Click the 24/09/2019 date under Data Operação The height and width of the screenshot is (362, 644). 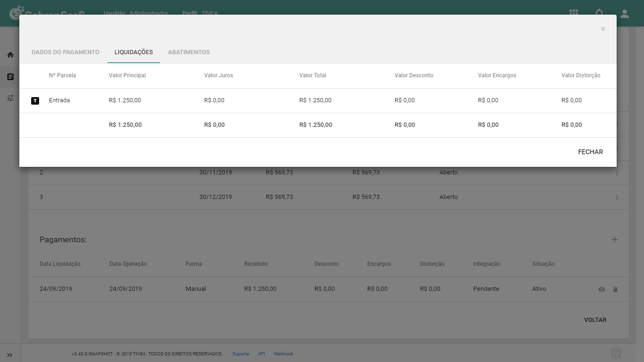[125, 289]
